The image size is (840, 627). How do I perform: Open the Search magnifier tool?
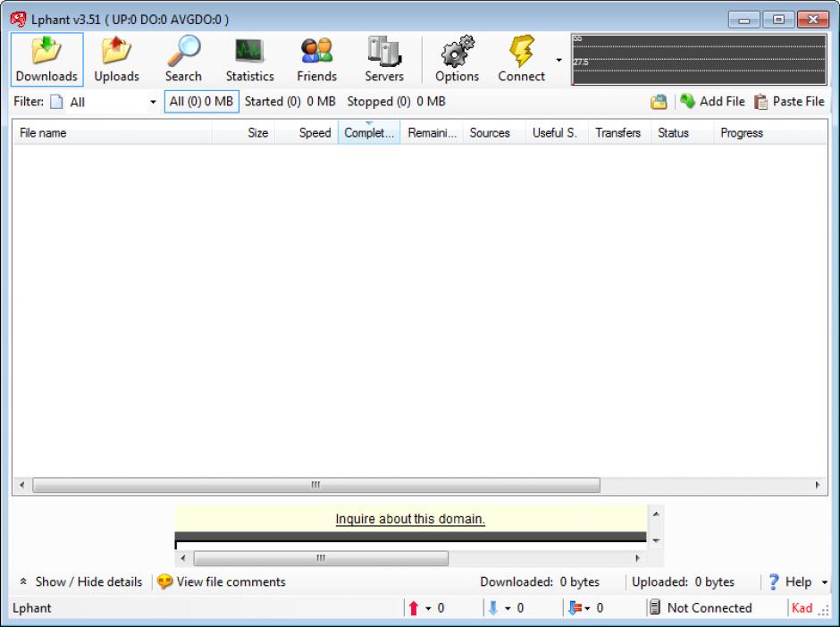pos(183,60)
